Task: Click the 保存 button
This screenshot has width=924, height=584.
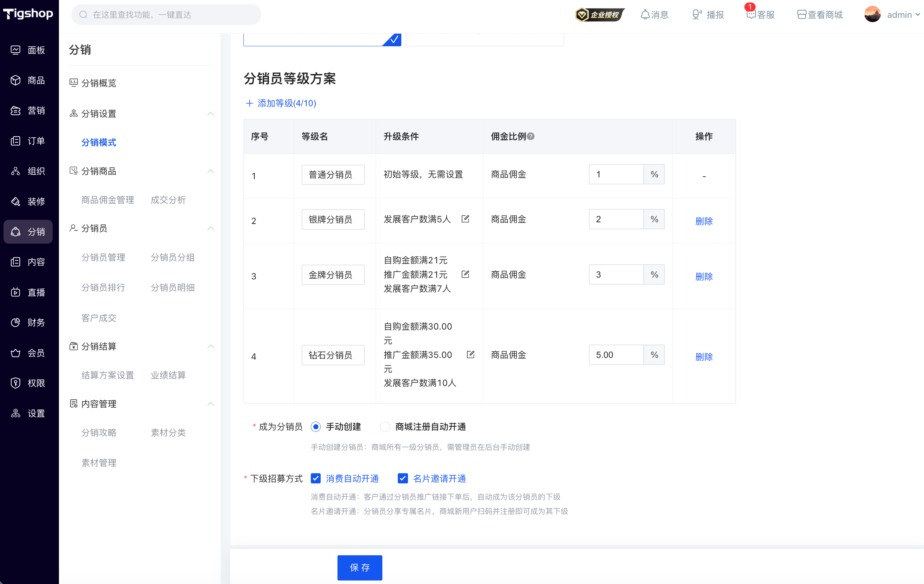Action: (x=360, y=568)
